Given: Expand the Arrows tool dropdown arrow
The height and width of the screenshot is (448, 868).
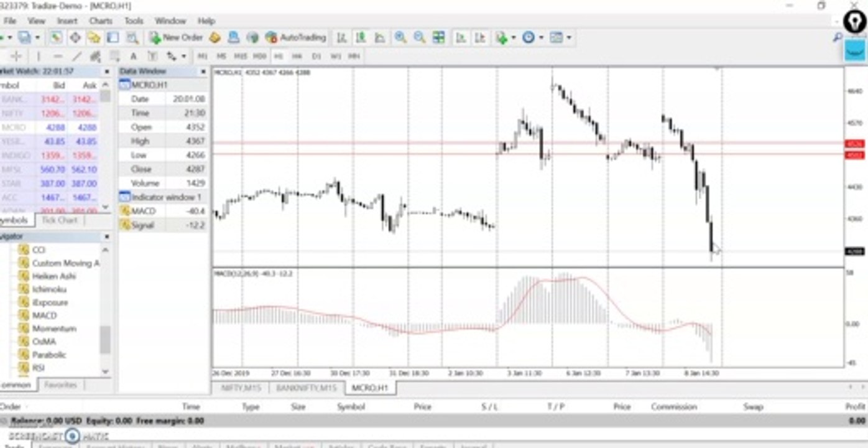Looking at the screenshot, I should 183,56.
